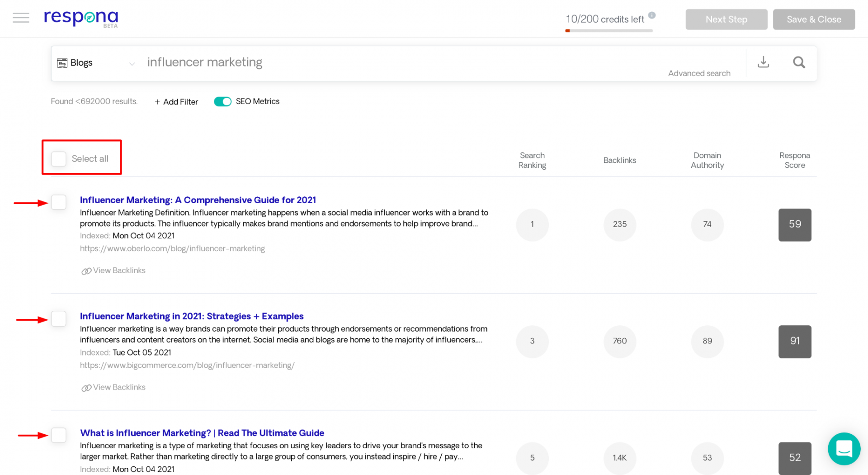
Task: Click Indexed: Tue Oct 05 2021 date
Action: (x=125, y=352)
